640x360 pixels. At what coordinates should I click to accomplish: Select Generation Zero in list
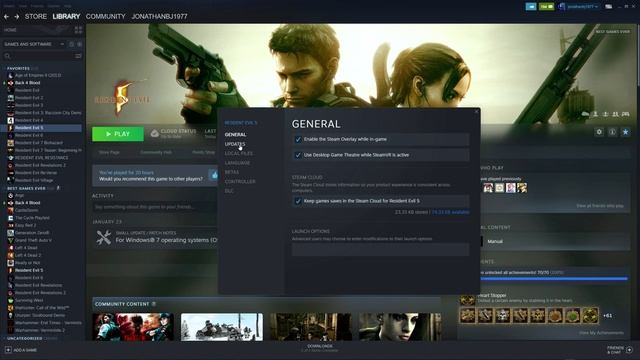(x=32, y=233)
